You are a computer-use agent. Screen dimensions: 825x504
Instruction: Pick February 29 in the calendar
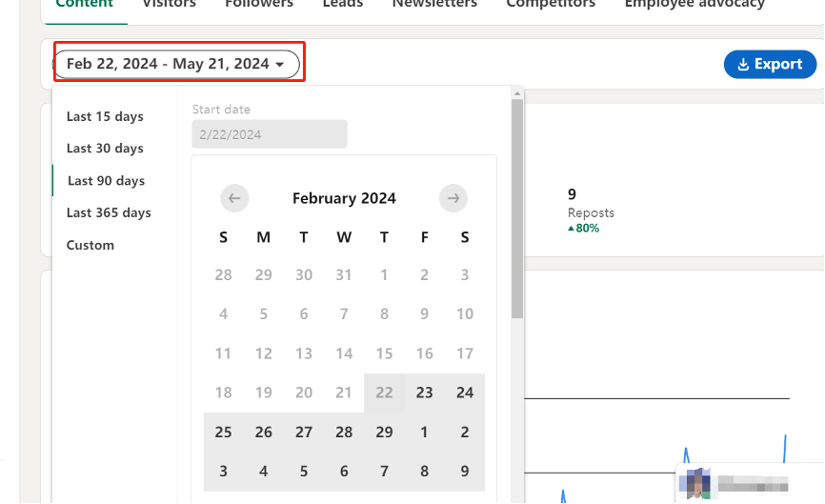[384, 432]
